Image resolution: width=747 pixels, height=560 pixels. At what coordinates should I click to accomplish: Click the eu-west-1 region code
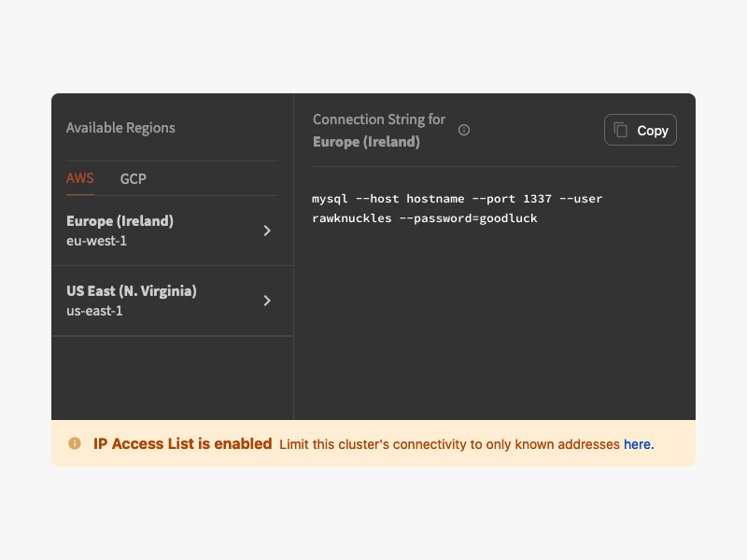click(x=96, y=241)
